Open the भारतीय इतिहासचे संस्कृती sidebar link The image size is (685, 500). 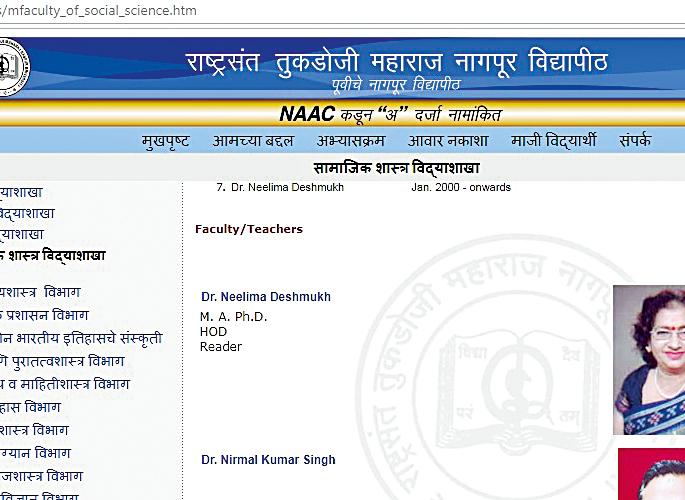pyautogui.click(x=81, y=338)
